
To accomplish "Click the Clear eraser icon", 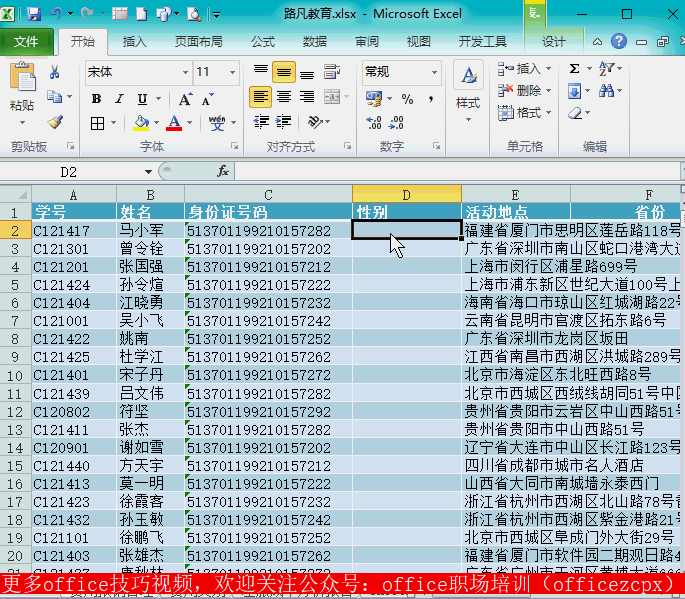I will click(x=575, y=113).
